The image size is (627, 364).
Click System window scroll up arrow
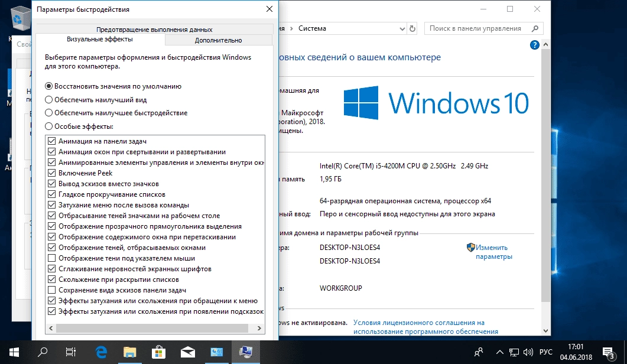(545, 44)
